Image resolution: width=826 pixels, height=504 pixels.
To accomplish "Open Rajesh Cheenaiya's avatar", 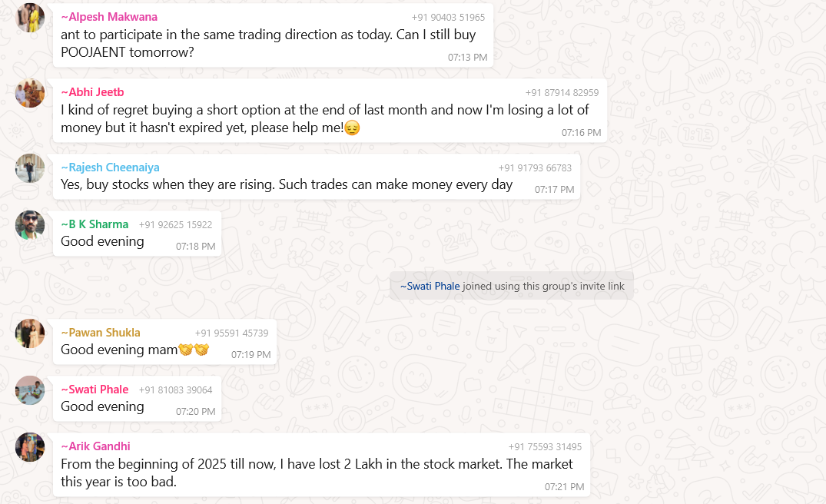I will coord(30,168).
